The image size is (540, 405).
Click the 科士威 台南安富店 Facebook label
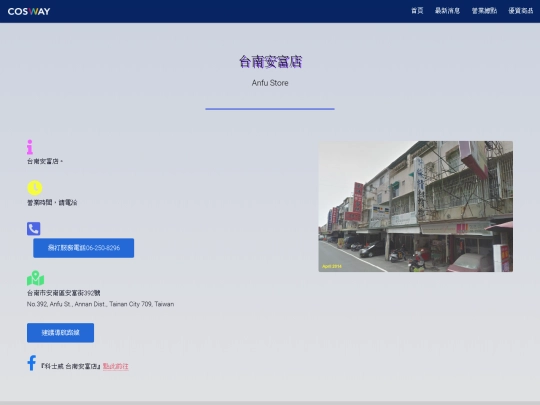click(71, 366)
